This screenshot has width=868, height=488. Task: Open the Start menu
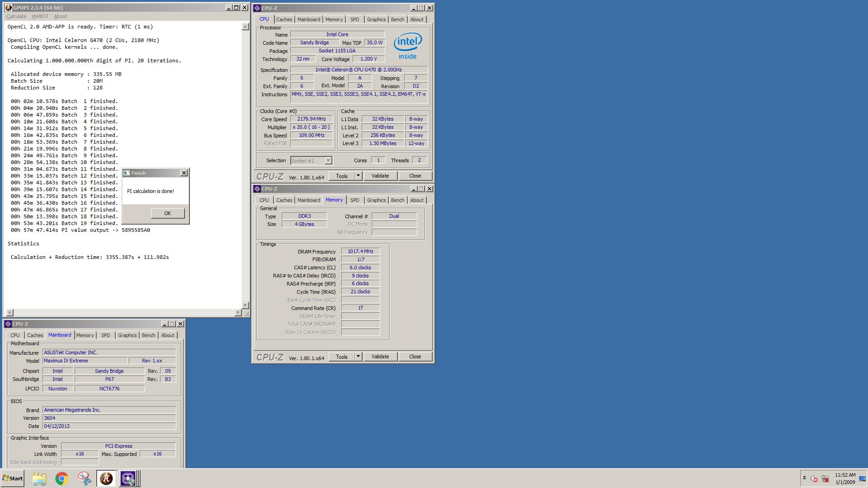pos(12,479)
